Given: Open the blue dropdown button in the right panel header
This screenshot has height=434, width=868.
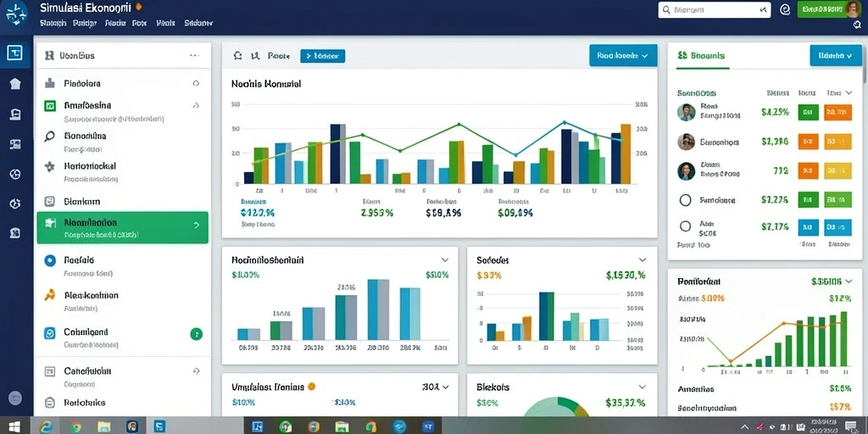Looking at the screenshot, I should [x=835, y=55].
